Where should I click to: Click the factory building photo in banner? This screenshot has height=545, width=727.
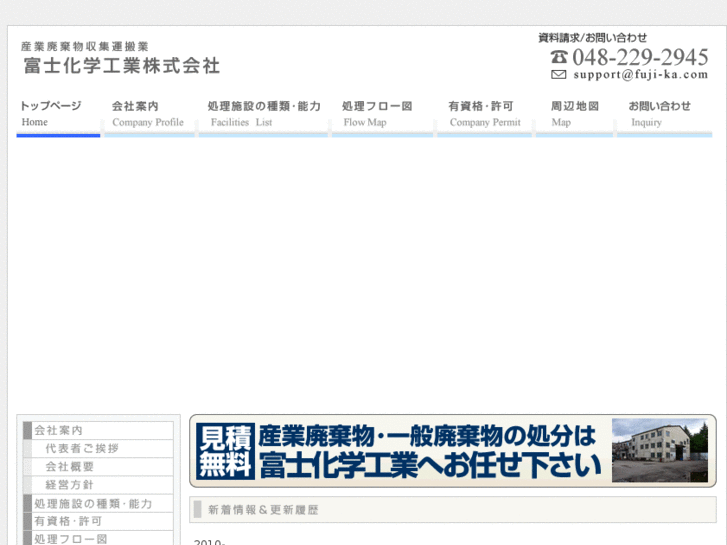660,450
